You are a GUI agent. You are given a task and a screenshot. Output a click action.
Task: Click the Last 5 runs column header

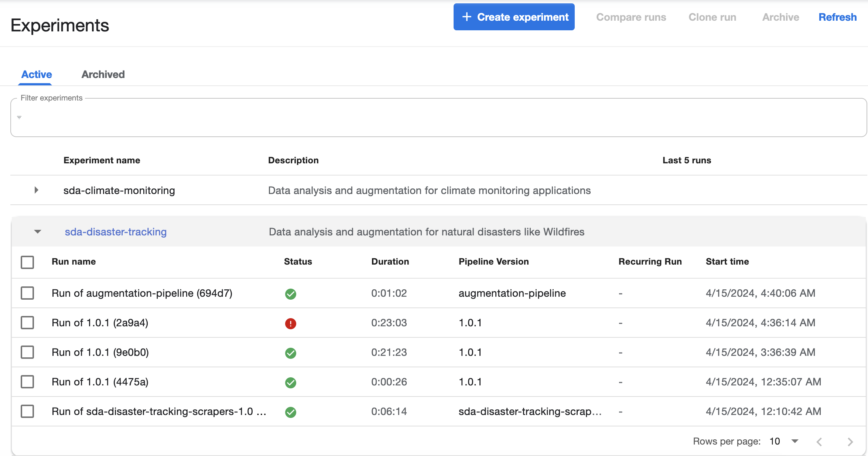(x=687, y=160)
